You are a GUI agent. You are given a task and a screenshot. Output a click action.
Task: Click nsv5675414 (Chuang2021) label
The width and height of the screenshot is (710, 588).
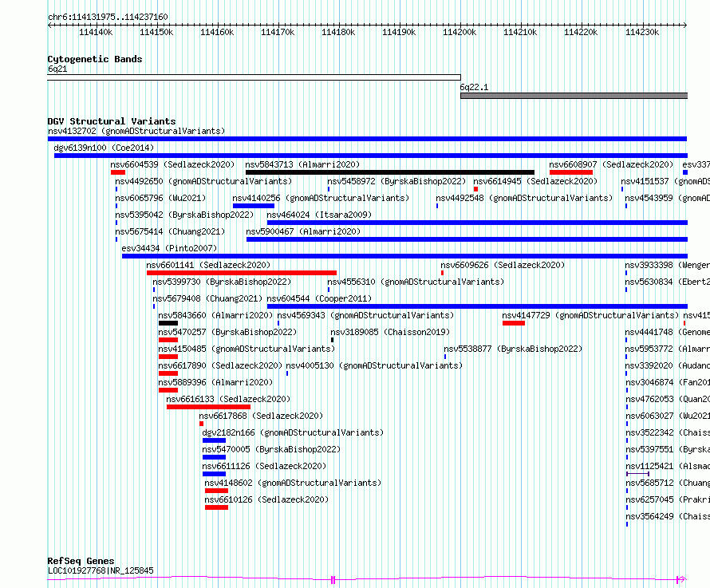click(170, 231)
